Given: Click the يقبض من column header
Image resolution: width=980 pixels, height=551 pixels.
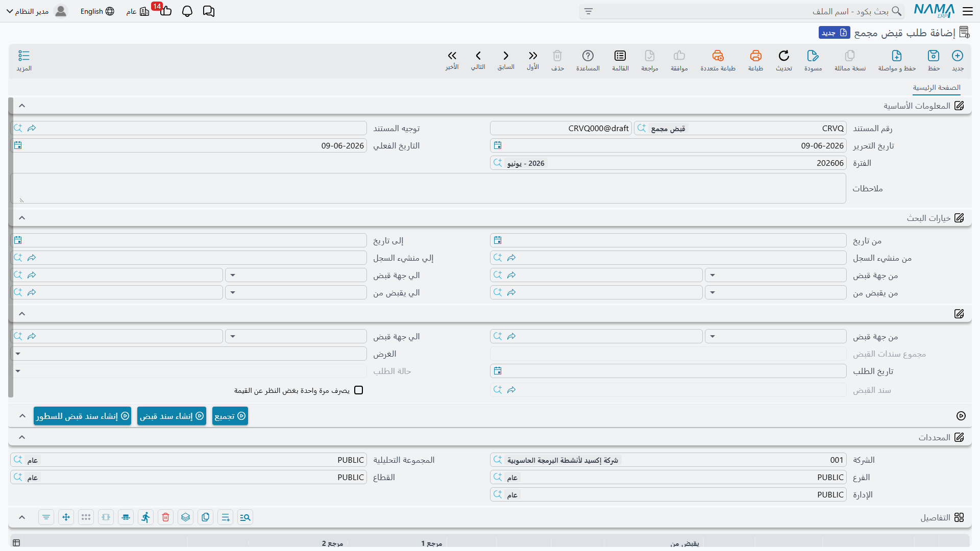Looking at the screenshot, I should coord(684,543).
